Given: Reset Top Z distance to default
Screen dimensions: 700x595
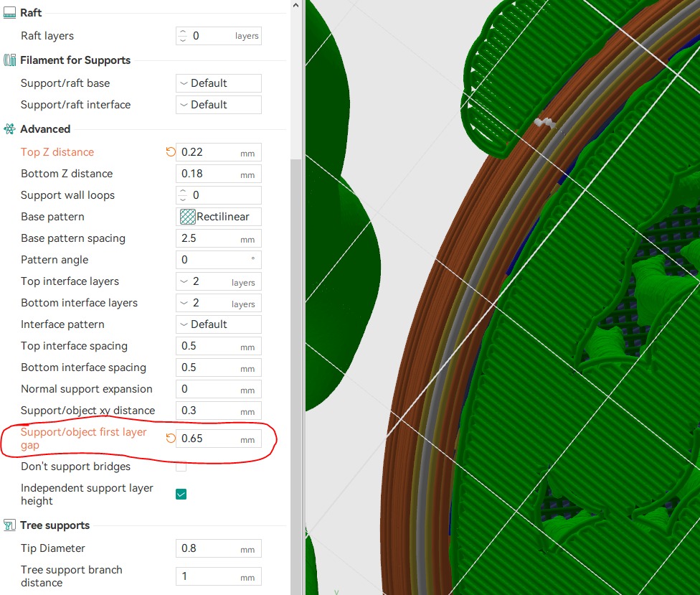Looking at the screenshot, I should [x=171, y=152].
